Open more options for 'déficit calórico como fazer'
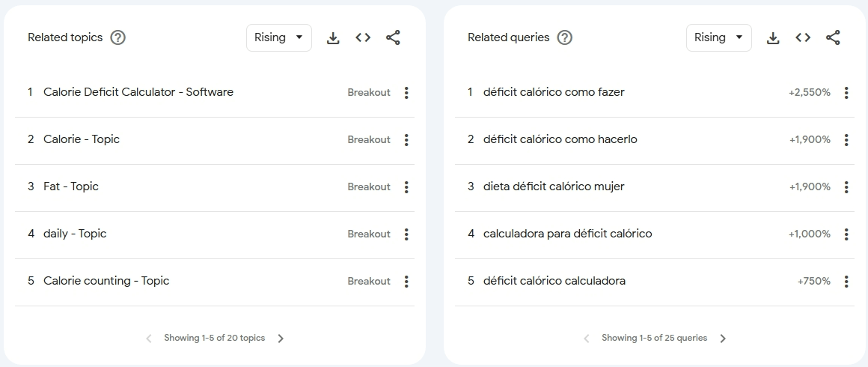Image resolution: width=868 pixels, height=367 pixels. click(x=846, y=93)
